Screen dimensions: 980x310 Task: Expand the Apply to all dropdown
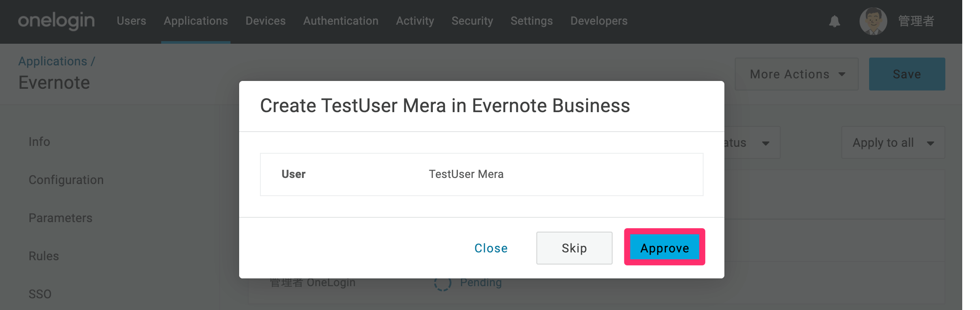(x=893, y=142)
